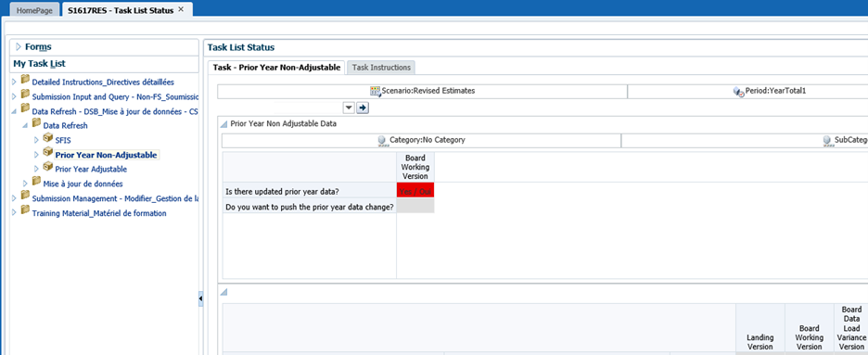Click the Prior Year Non Adjustable Data title
Image resolution: width=868 pixels, height=355 pixels.
click(x=284, y=124)
